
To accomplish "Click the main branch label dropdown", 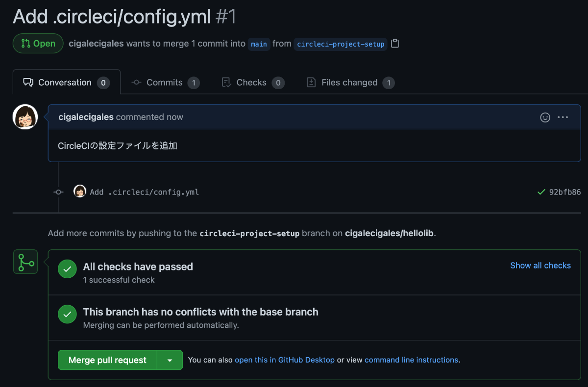I will (259, 44).
